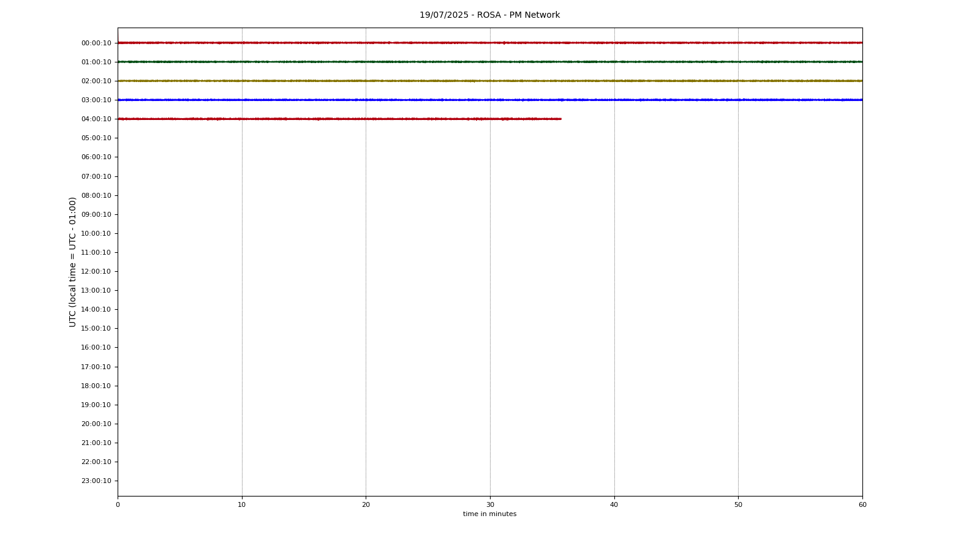Select the 14:00:10 row label
Screen dimensions: 980x551
96,309
